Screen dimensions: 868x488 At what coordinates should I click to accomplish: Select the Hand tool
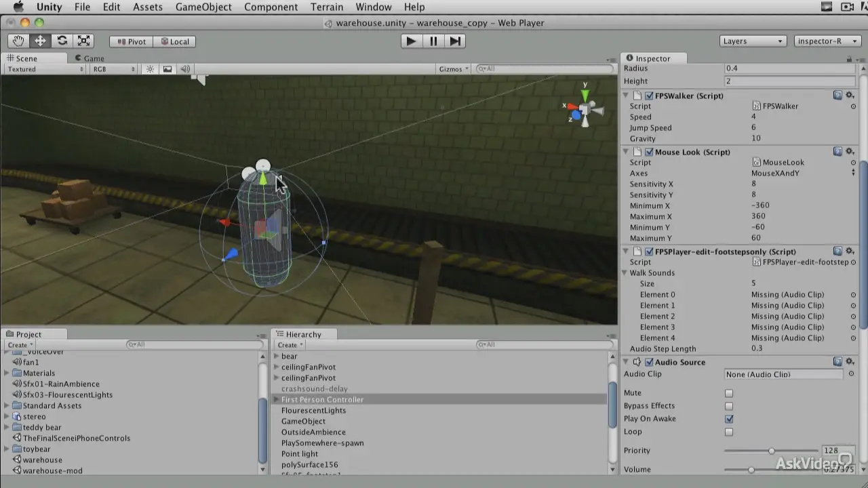pyautogui.click(x=18, y=41)
